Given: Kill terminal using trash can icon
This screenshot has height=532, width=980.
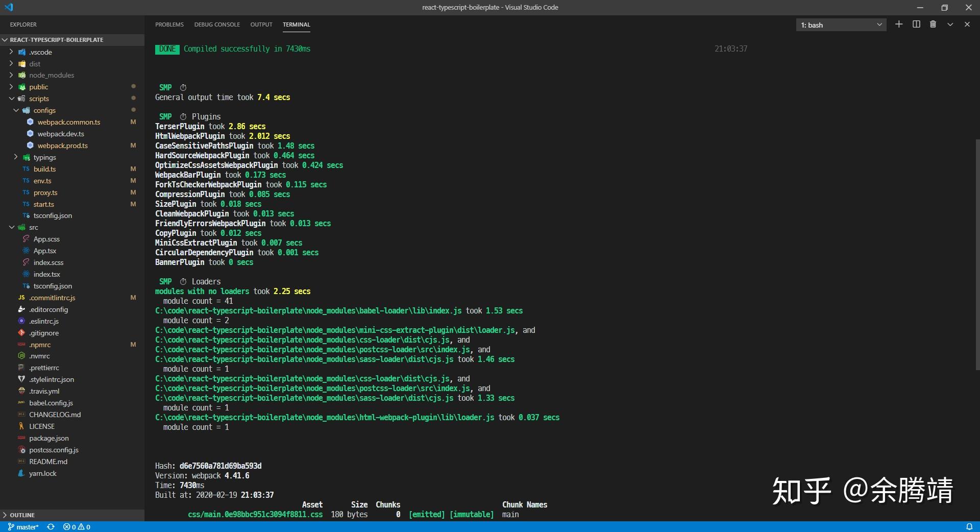Looking at the screenshot, I should coord(933,25).
